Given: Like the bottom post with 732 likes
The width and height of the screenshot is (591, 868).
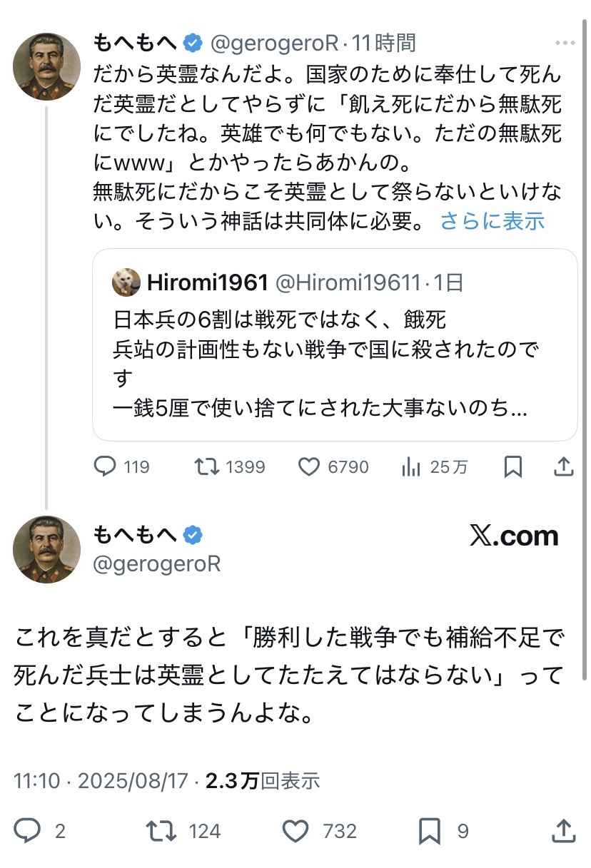Looking at the screenshot, I should [295, 831].
